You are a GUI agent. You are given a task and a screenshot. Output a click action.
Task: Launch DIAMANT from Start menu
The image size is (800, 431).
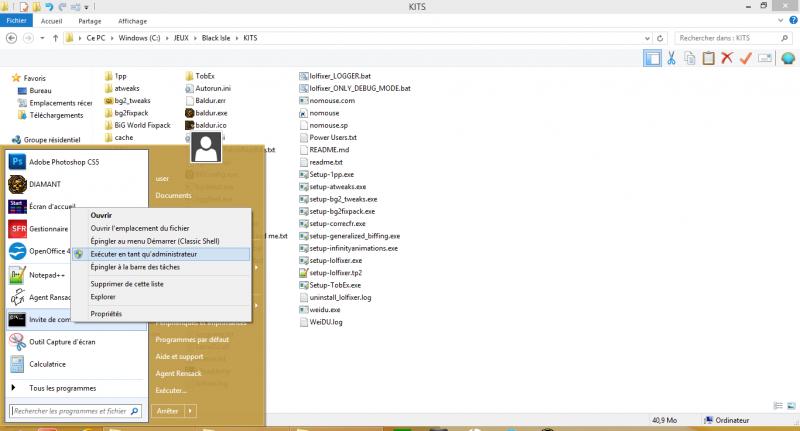tap(77, 184)
